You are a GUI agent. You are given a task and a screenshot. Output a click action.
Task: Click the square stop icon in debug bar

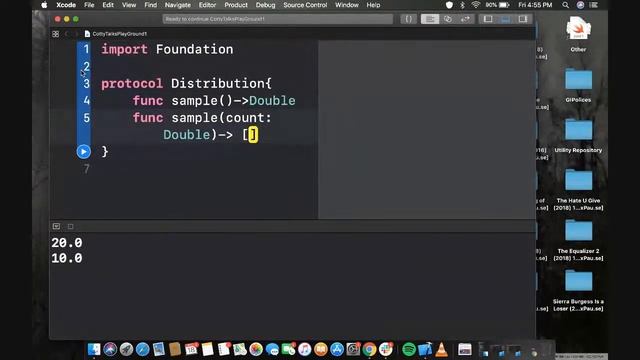[x=71, y=226]
